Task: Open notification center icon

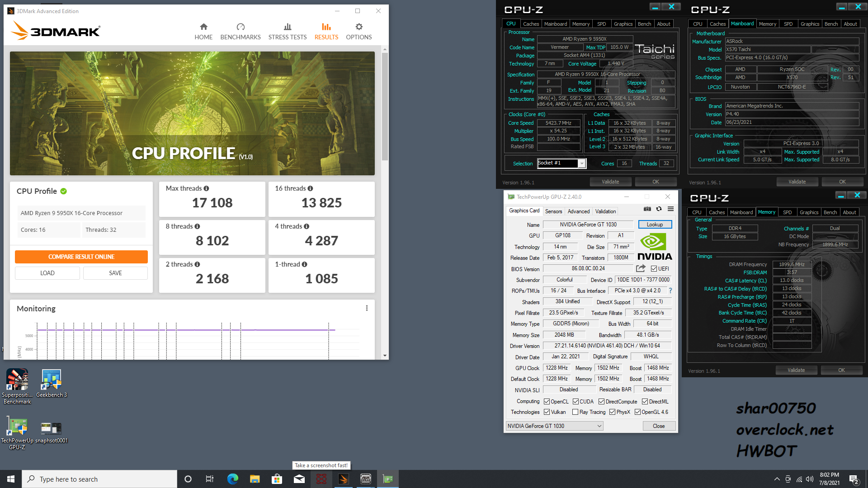Action: 854,479
